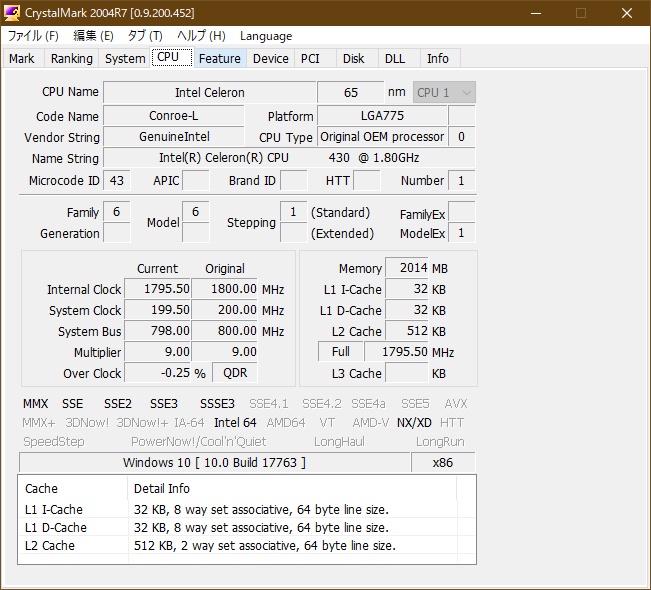Click the Number field showing 1
This screenshot has width=651, height=590.
[x=461, y=181]
